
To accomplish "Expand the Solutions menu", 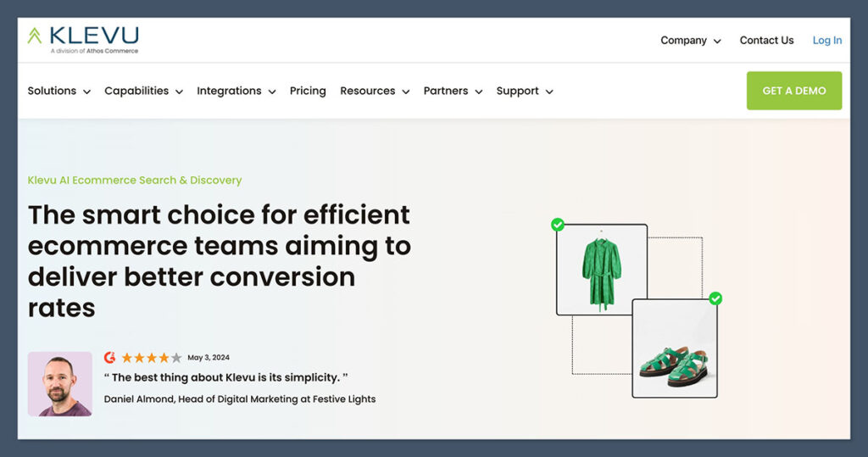I will click(58, 91).
